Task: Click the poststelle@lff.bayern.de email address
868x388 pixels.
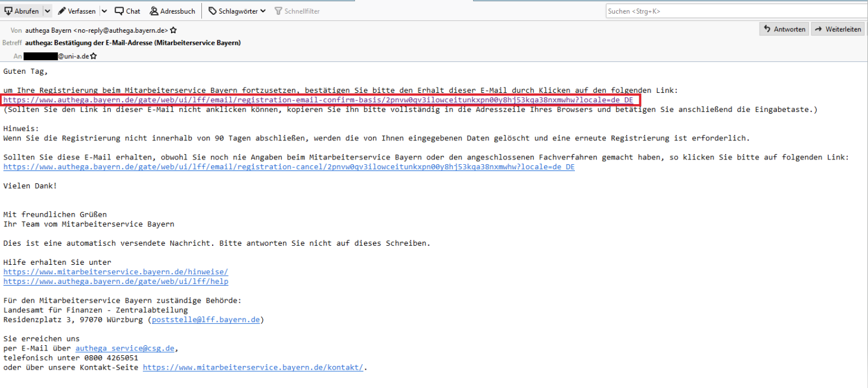Action: 206,320
